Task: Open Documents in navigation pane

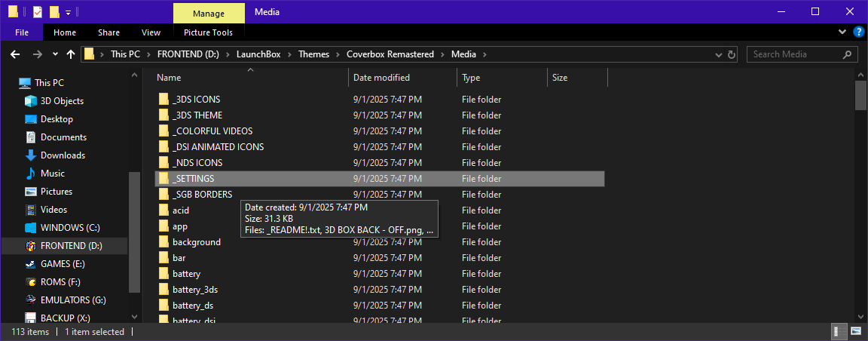Action: [x=63, y=137]
